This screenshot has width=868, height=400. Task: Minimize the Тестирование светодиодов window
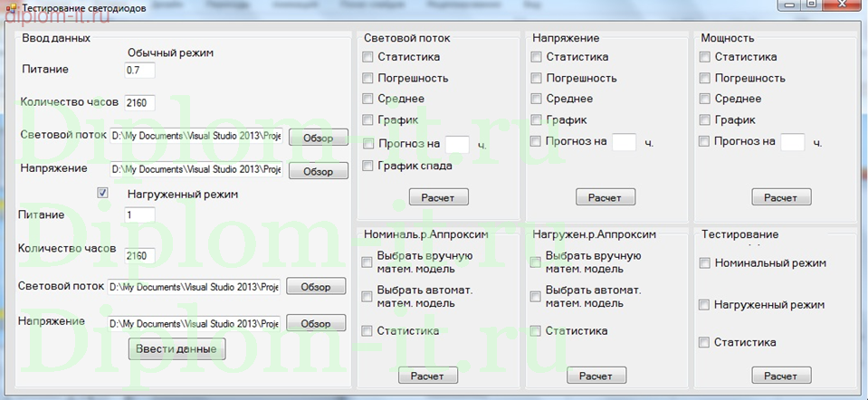pyautogui.click(x=789, y=5)
